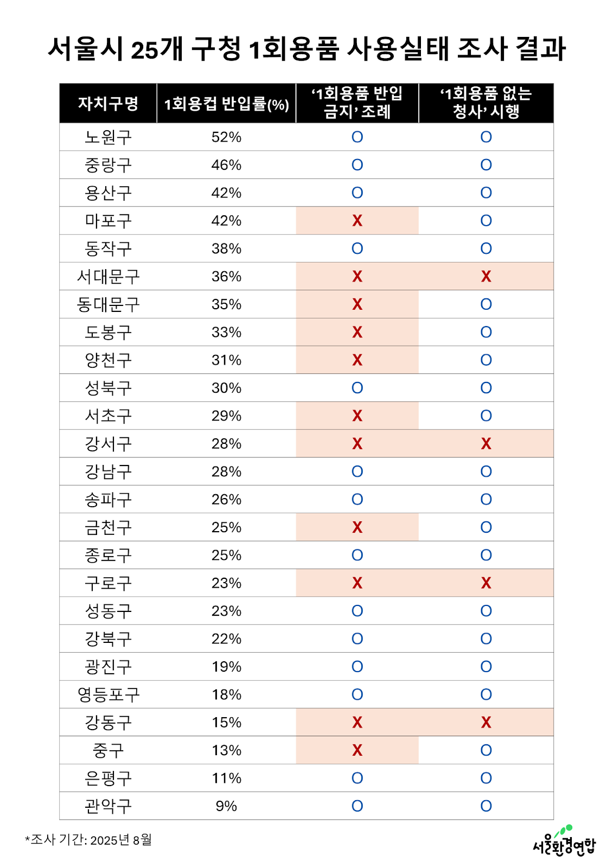
Task: Click the survey results title heading
Action: click(x=306, y=49)
